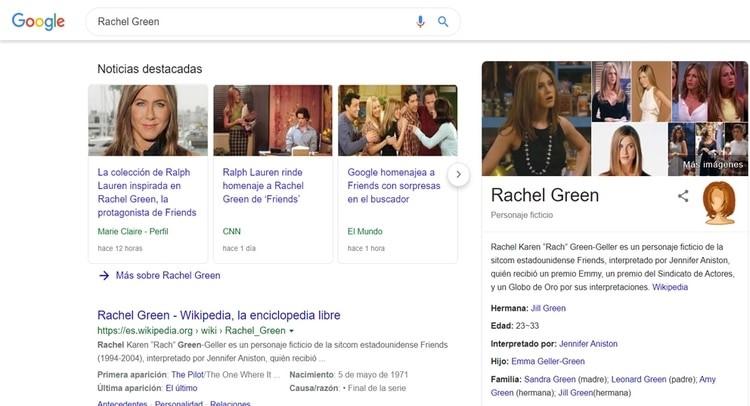Viewport: 750px width, 406px height.
Task: Click the Wikipedia link in knowledge panel description
Action: 670,287
